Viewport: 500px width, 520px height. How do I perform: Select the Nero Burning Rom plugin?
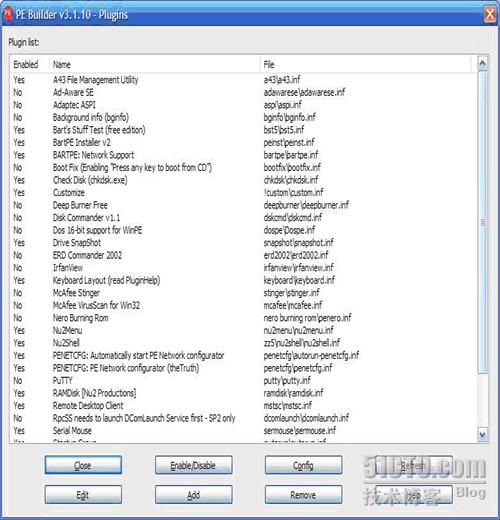coord(243,318)
